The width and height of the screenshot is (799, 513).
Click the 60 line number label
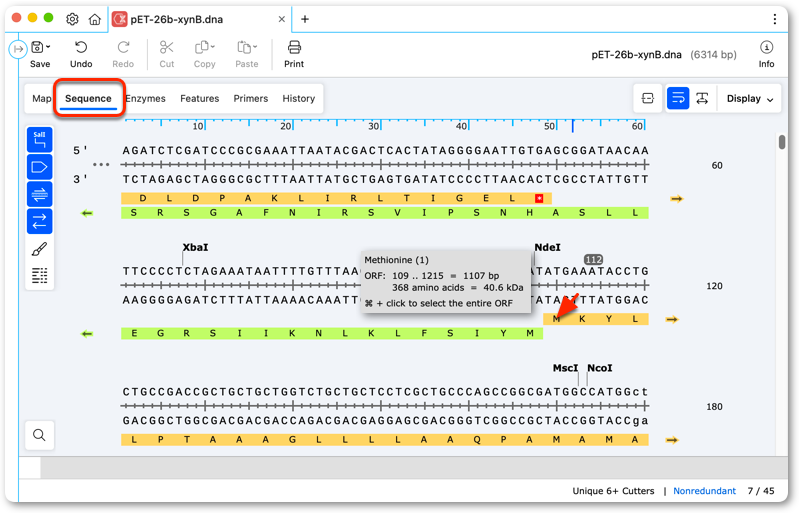717,165
